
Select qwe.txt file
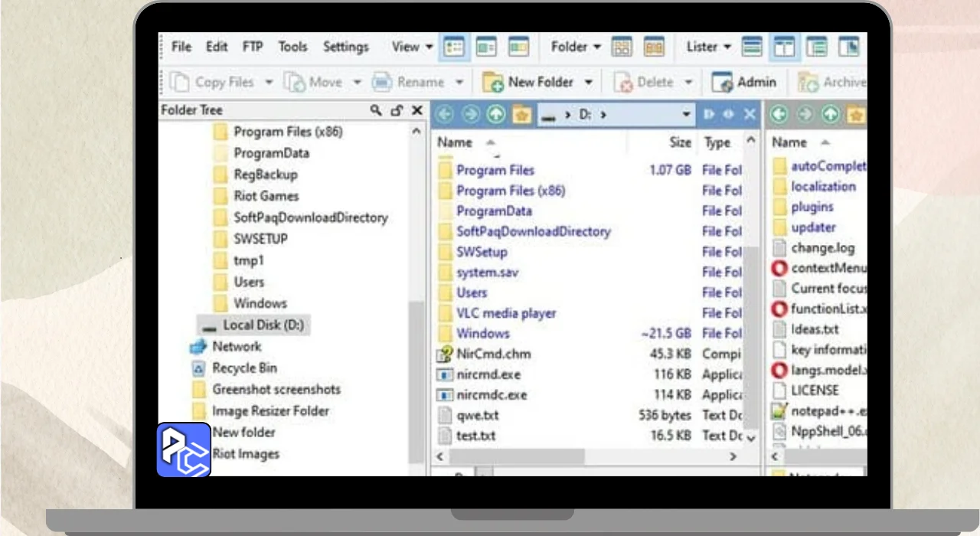click(468, 415)
